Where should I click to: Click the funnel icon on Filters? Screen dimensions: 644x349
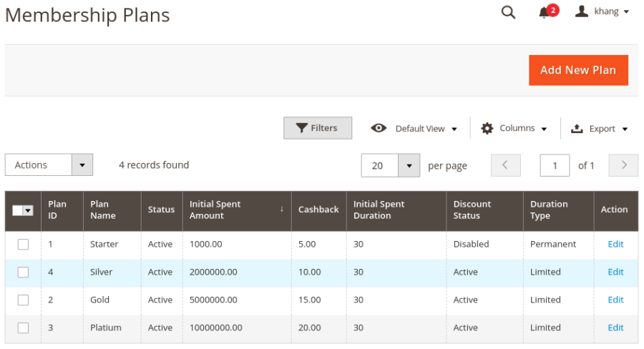coord(301,128)
